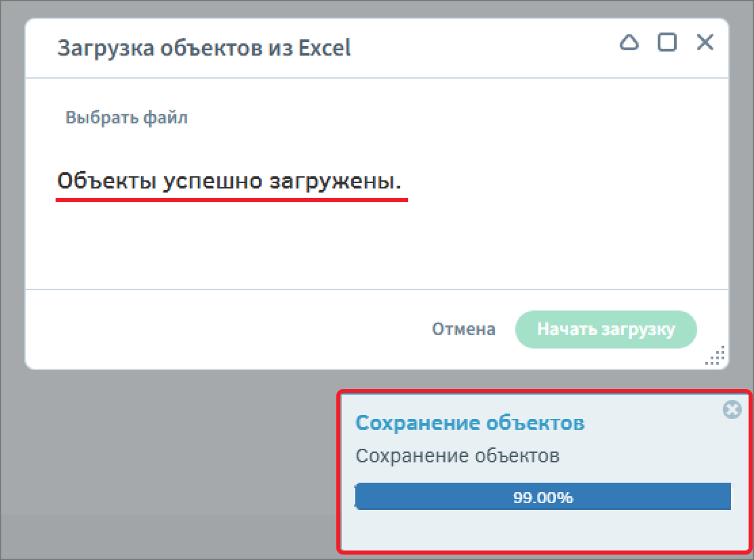Close the Загрузка объектов из Excel dialog
Screen dimensions: 754x560
point(705,43)
